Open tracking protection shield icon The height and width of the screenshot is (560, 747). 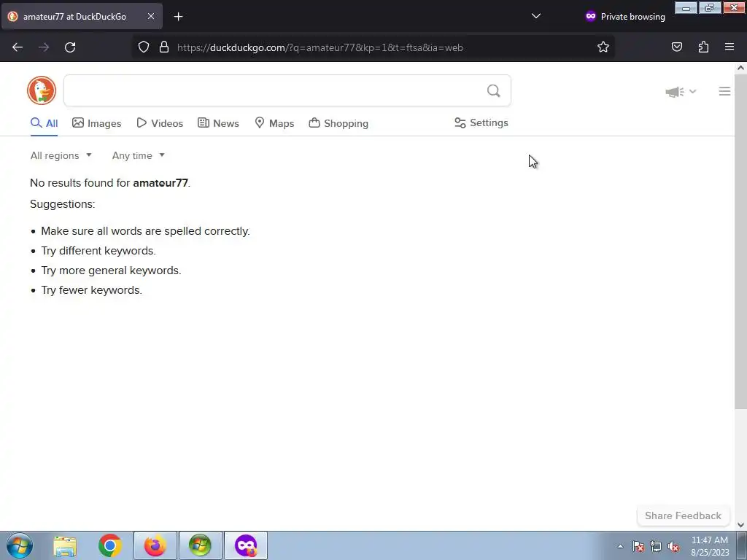tap(144, 47)
